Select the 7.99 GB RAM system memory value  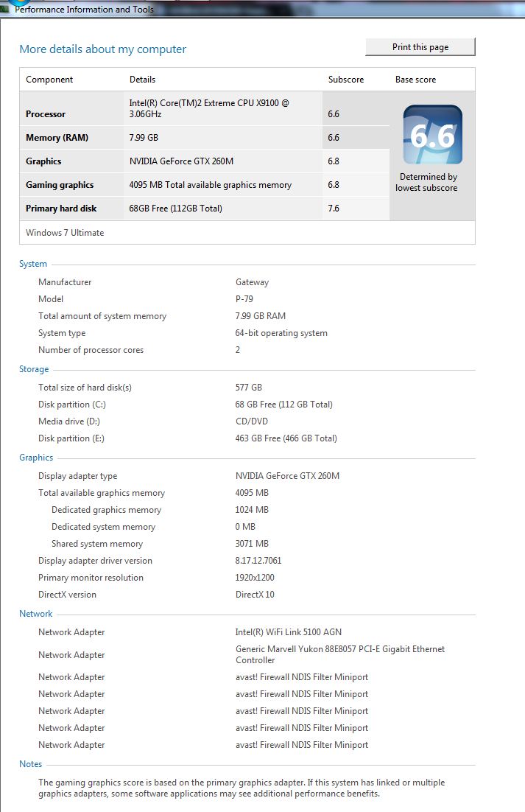point(260,316)
